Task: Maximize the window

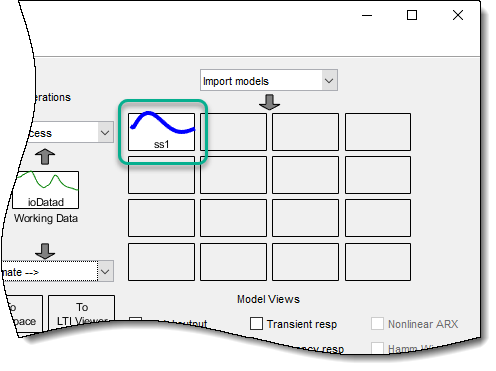Action: pyautogui.click(x=412, y=15)
